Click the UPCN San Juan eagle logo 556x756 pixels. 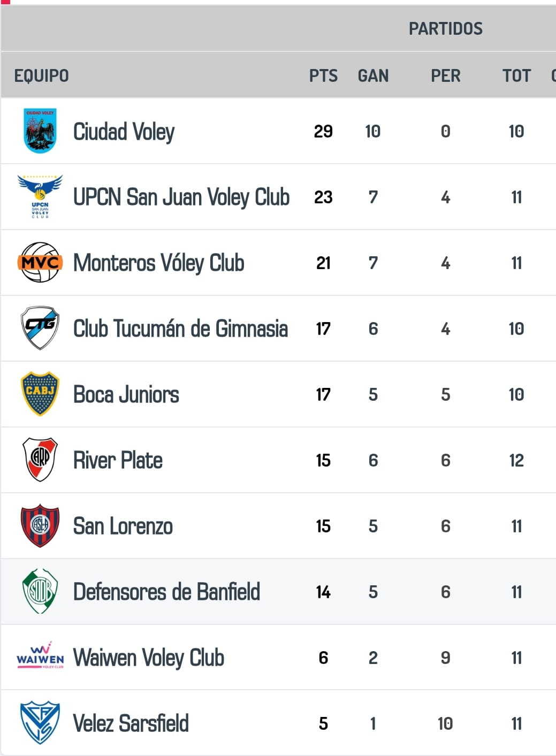(40, 196)
